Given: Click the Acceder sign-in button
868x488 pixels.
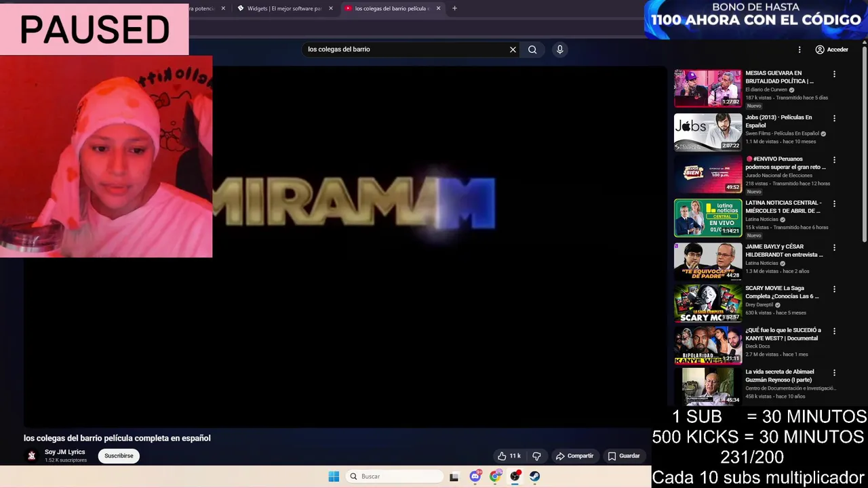Looking at the screenshot, I should [831, 49].
